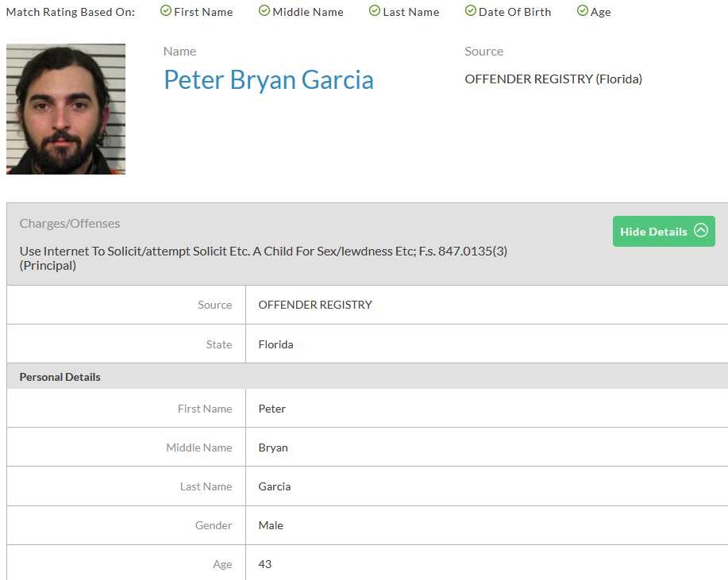Click the Florida value in the State row
This screenshot has height=580, width=728.
[275, 344]
